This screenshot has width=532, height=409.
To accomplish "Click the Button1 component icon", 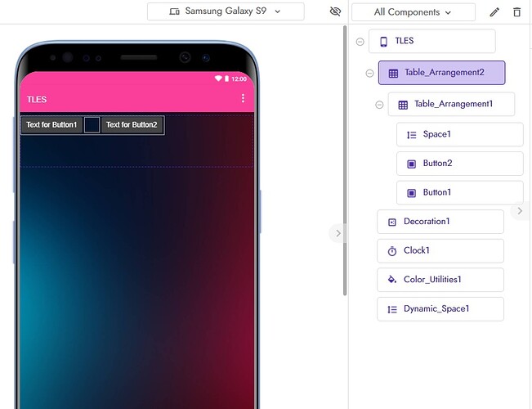I will click(x=411, y=193).
